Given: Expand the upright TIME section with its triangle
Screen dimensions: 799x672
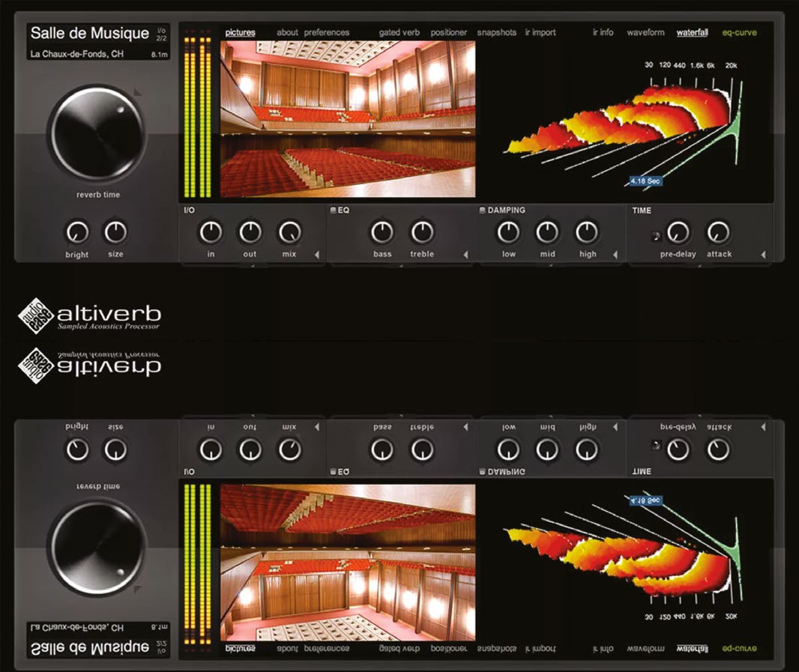Looking at the screenshot, I should pos(763,254).
